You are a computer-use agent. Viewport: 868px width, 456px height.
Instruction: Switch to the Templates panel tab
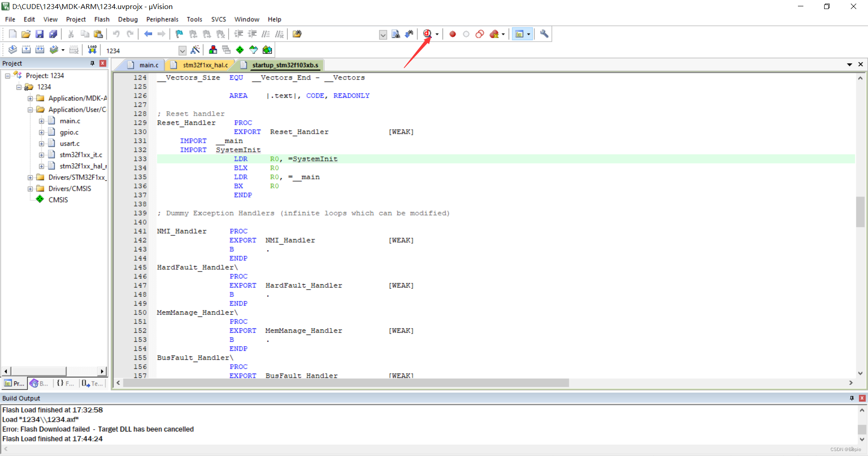pos(92,383)
